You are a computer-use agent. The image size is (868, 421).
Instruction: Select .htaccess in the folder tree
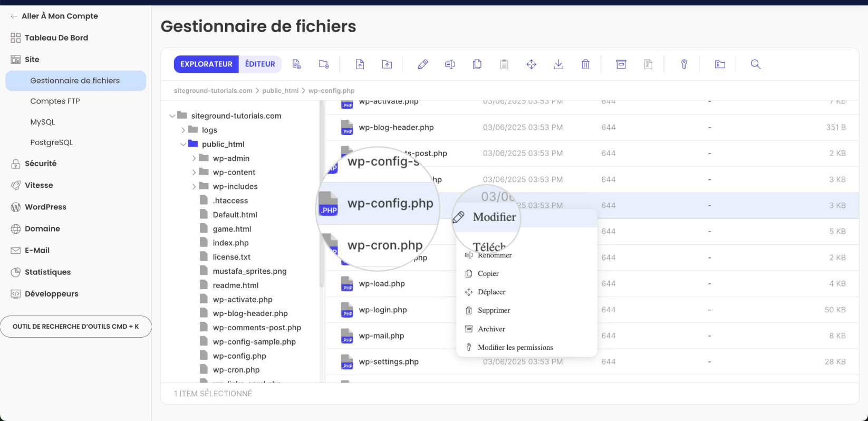[x=230, y=200]
